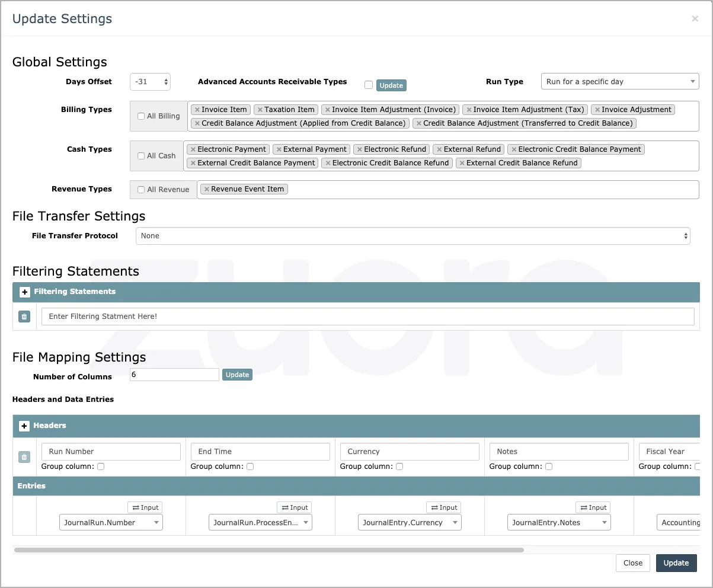Image resolution: width=713 pixels, height=588 pixels.
Task: Remove External Credit Balance Payment tag
Action: click(x=193, y=163)
